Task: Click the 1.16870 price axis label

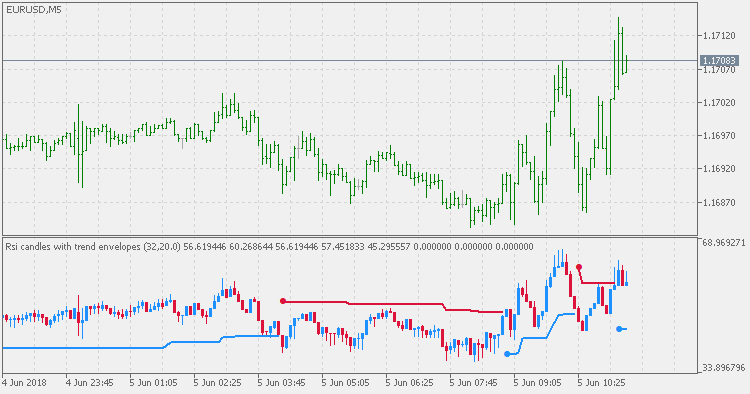Action: [x=719, y=203]
